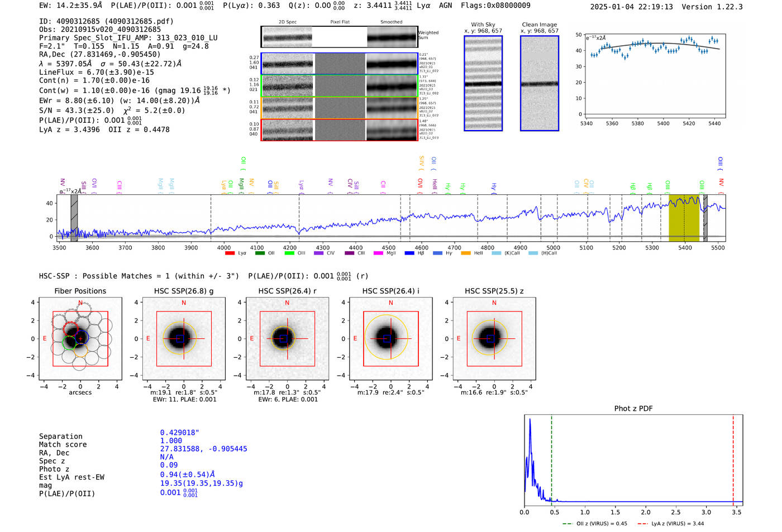
Task: Click the yellow highlighted band in spectrum
Action: click(x=684, y=218)
